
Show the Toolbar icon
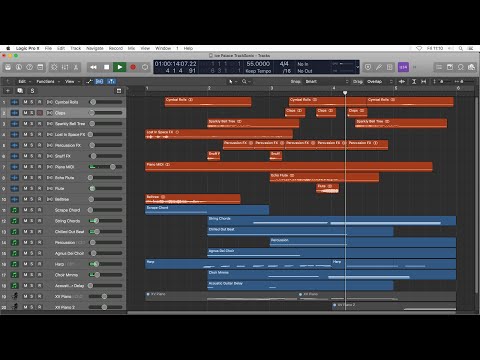pos(40,67)
